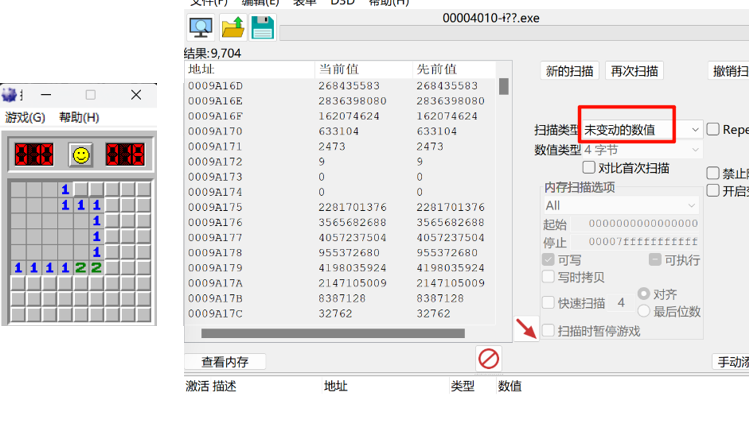Image resolution: width=749 pixels, height=431 pixels.
Task: Click previous value 8387128
Action: tap(439, 298)
